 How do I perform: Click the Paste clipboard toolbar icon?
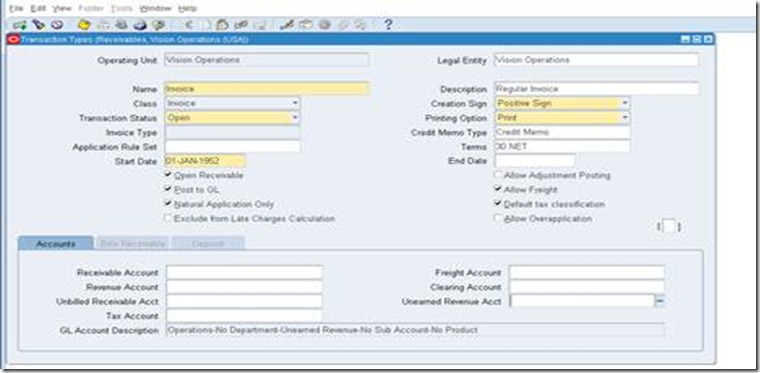(222, 24)
